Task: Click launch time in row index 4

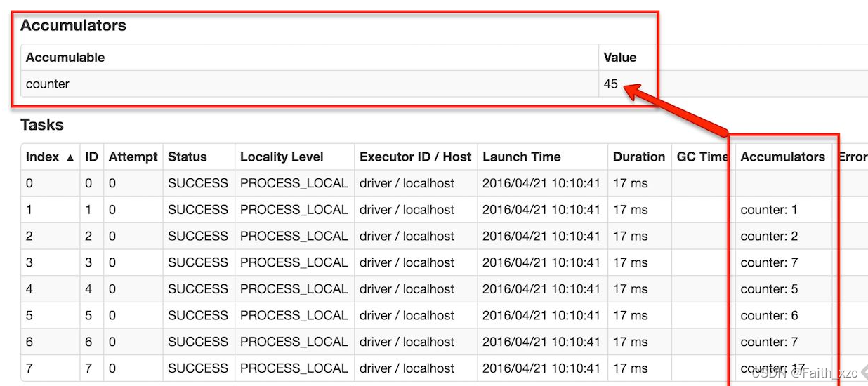Action: (x=541, y=289)
